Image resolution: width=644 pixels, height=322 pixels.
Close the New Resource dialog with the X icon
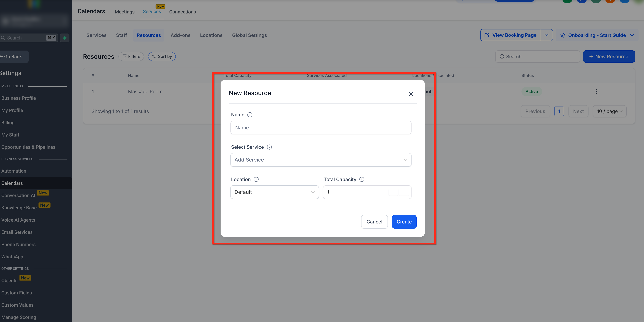410,94
